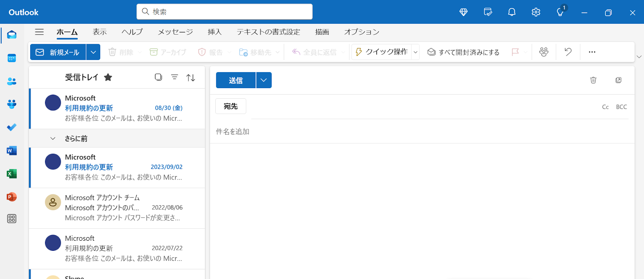Click the message body area
The image size is (644, 279).
coord(422,211)
